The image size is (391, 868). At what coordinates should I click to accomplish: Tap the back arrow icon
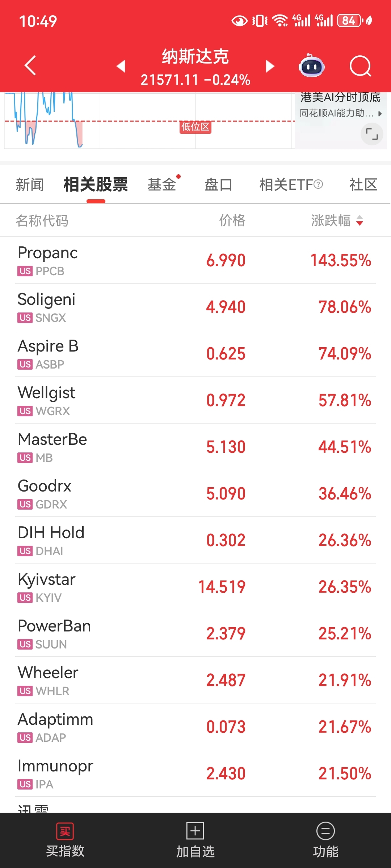point(30,65)
